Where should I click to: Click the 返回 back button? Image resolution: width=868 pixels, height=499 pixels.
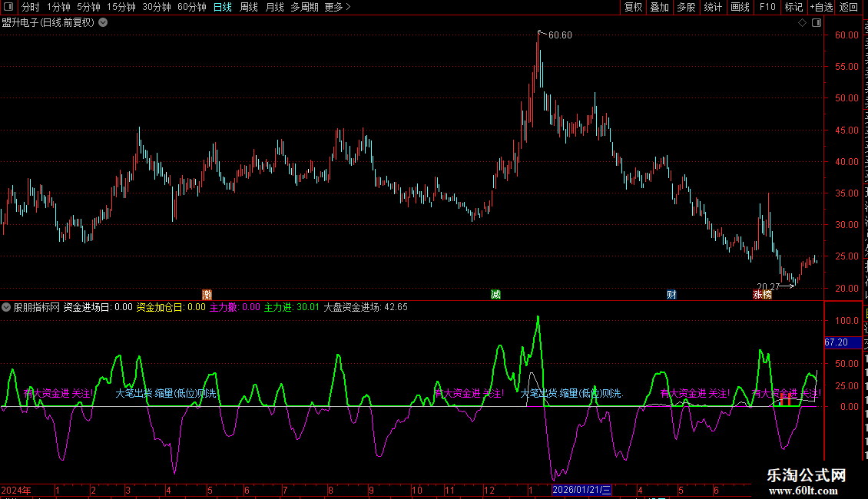[849, 7]
